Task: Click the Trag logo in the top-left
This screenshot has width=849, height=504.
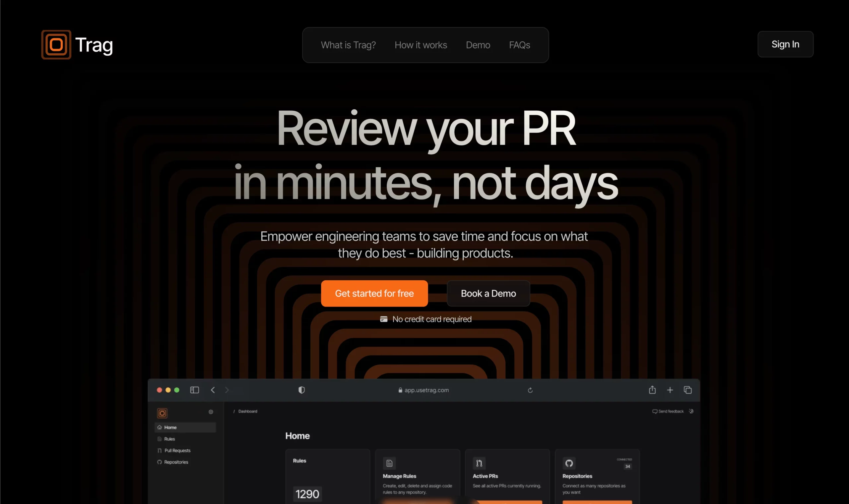Action: click(x=77, y=44)
